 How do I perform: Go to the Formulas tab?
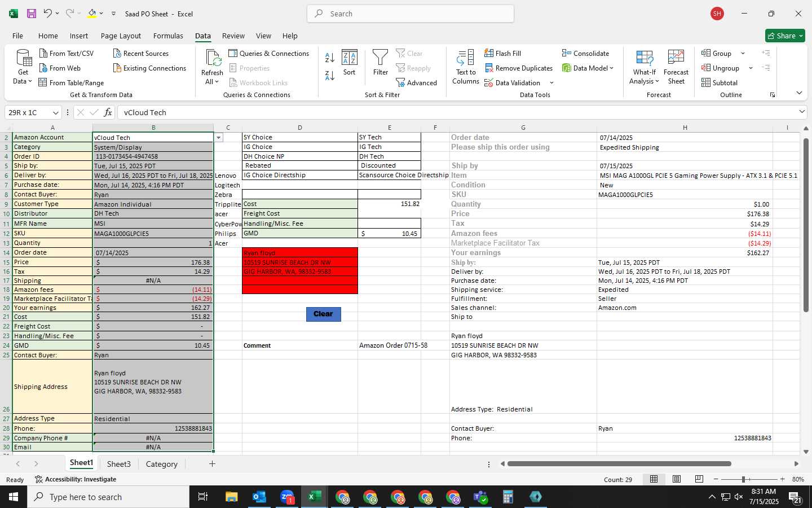tap(168, 36)
